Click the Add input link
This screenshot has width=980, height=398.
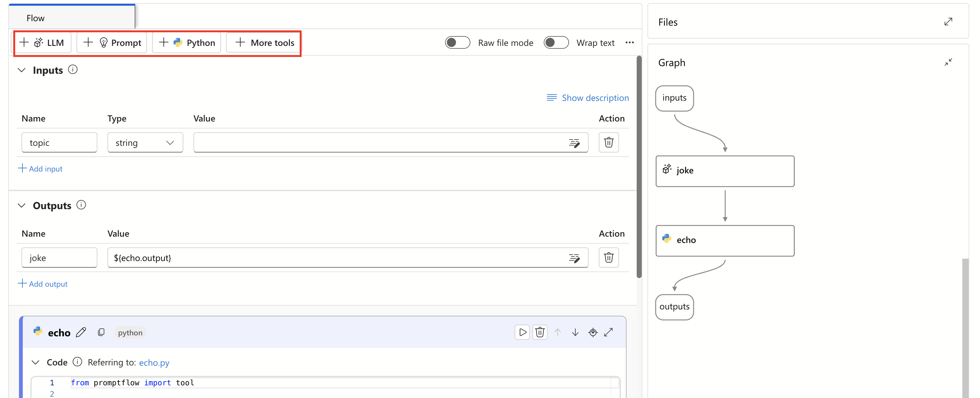(40, 168)
